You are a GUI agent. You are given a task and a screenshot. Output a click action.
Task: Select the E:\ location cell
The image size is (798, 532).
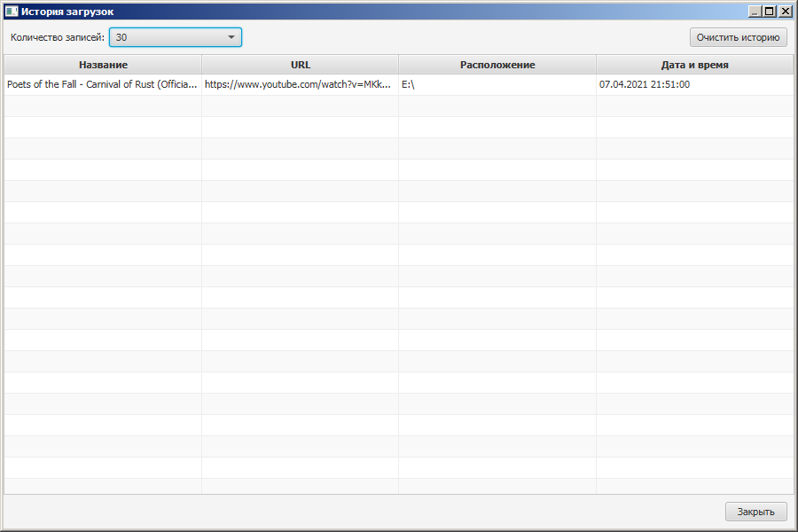point(497,84)
